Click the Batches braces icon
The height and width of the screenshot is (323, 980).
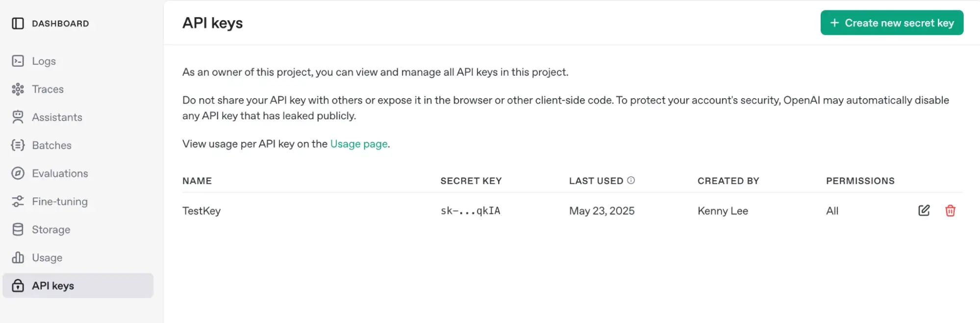tap(18, 145)
